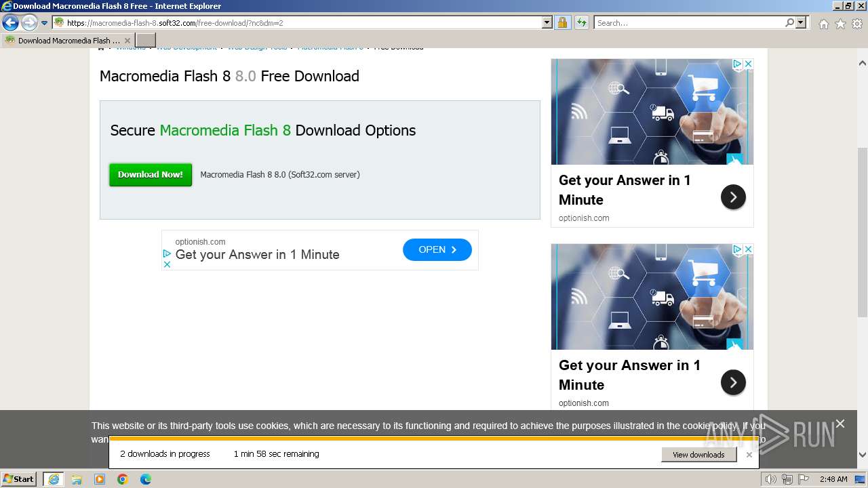Launch Chrome from the taskbar

click(x=123, y=479)
